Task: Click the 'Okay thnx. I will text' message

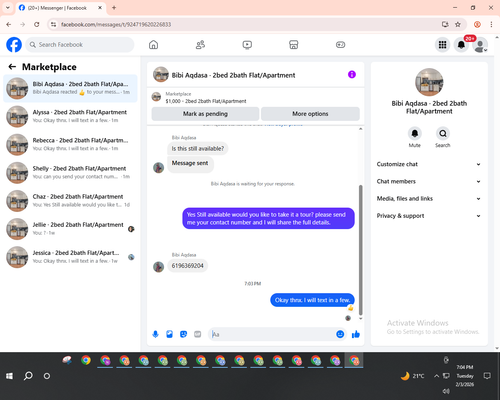Action: (312, 300)
